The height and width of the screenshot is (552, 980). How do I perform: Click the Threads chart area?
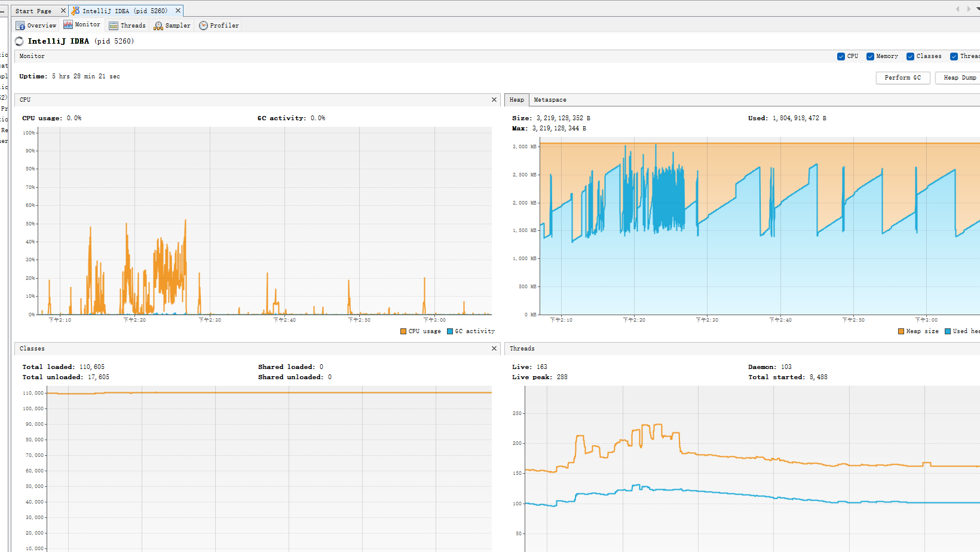pyautogui.click(x=752, y=469)
